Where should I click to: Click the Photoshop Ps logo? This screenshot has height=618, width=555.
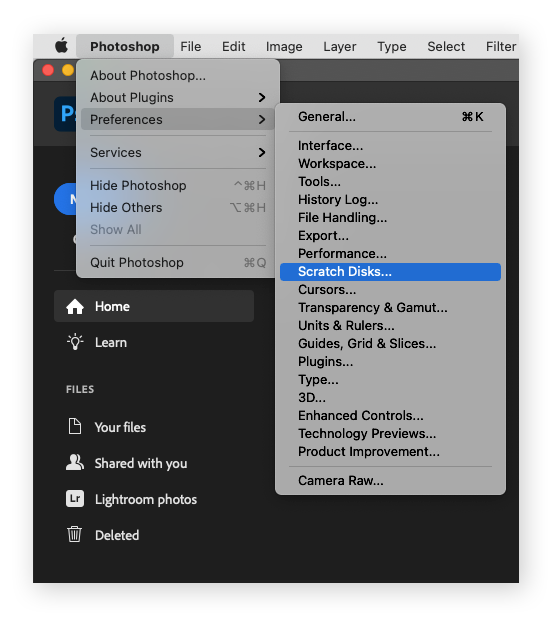click(65, 114)
